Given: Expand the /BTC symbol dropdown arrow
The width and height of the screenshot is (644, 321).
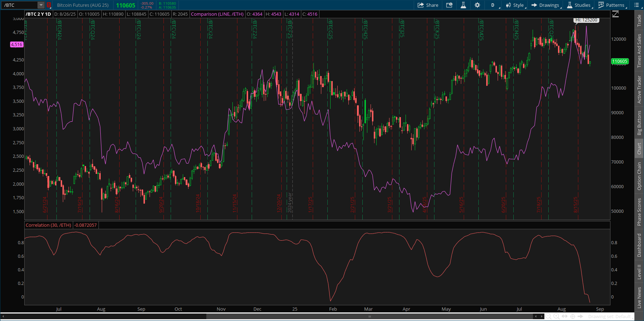Looking at the screenshot, I should pos(41,5).
